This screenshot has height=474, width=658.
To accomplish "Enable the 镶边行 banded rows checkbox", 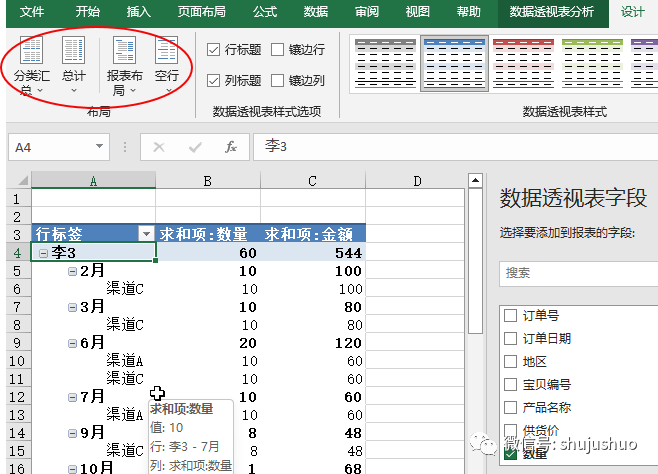I will click(277, 50).
